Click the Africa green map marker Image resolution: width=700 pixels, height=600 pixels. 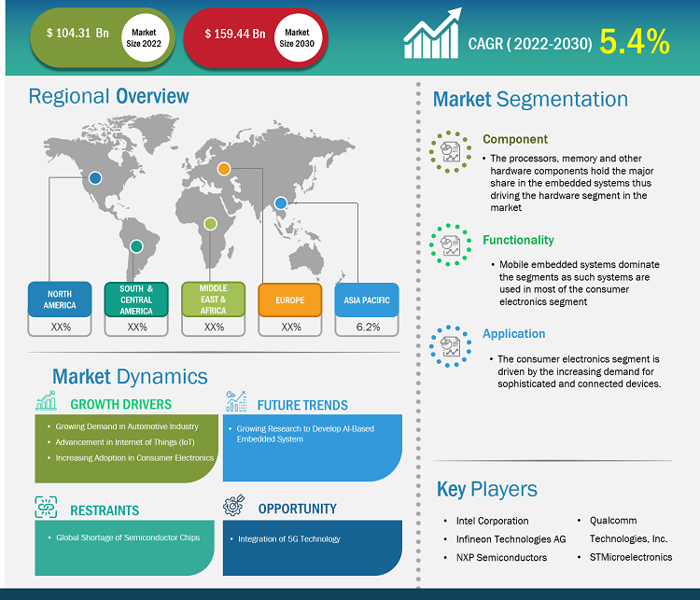click(210, 224)
